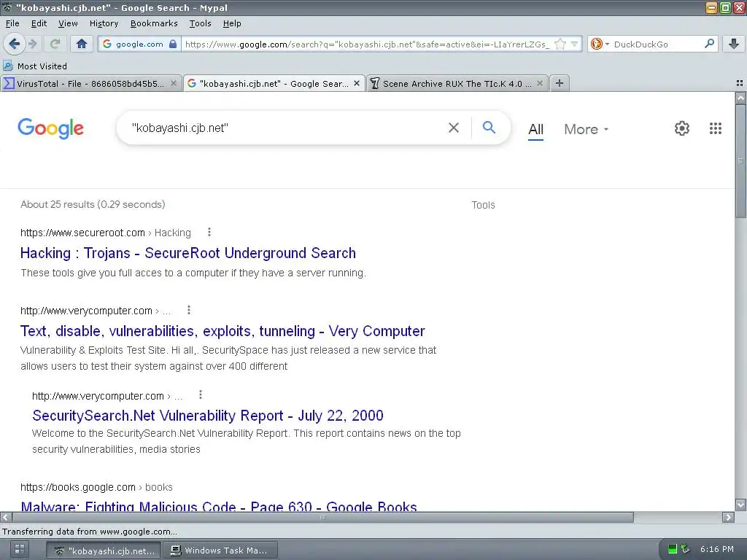This screenshot has height=560, width=747.
Task: Open the DuckDuckGo search engine selector
Action: (x=600, y=44)
